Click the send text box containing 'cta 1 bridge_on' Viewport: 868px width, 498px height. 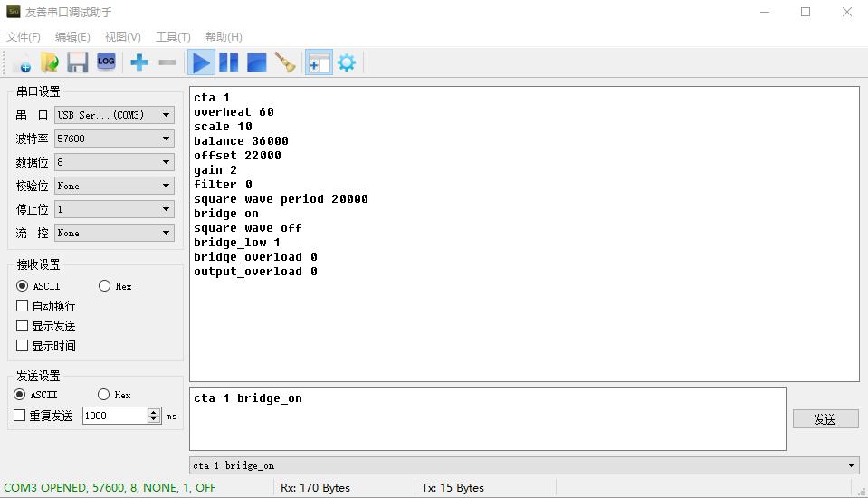pyautogui.click(x=487, y=418)
